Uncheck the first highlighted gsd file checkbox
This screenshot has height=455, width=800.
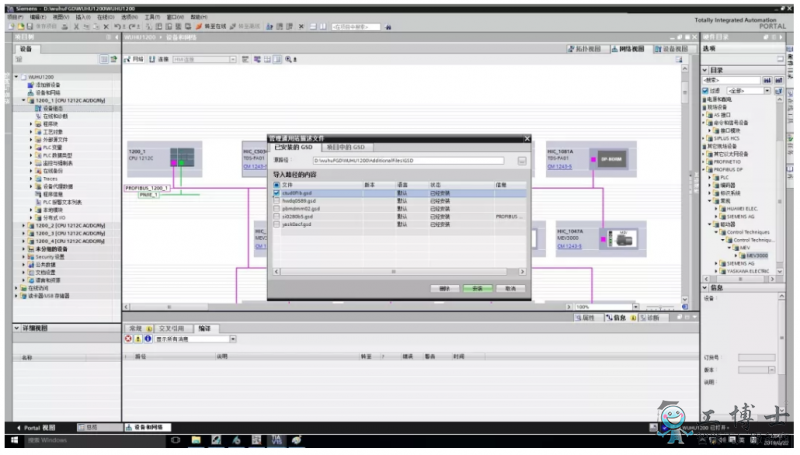(277, 193)
